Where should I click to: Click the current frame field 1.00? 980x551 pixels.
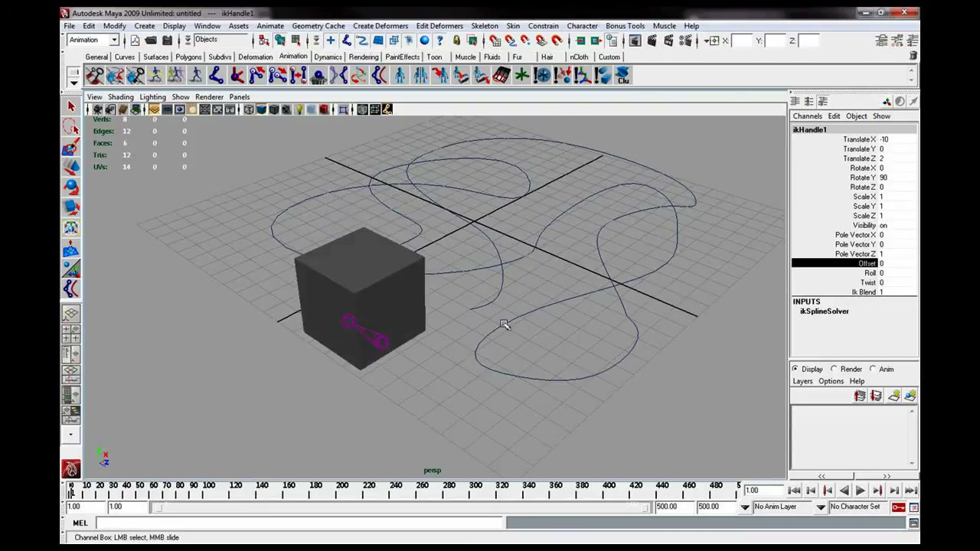coord(762,491)
